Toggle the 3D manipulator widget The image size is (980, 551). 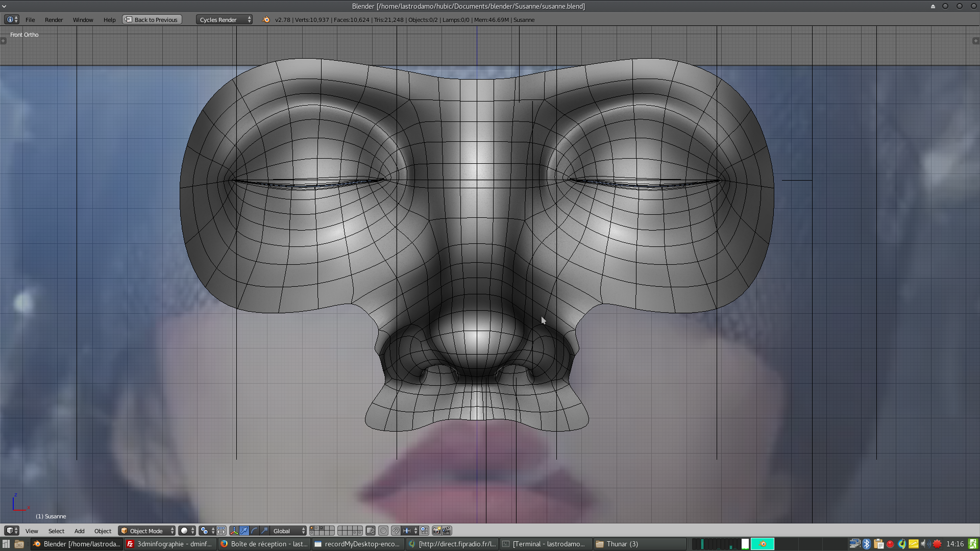pyautogui.click(x=234, y=531)
